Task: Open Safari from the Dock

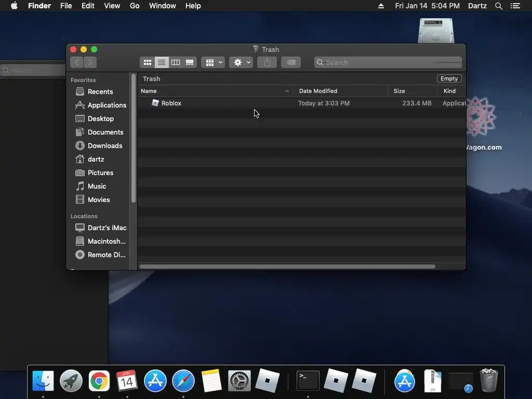Action: point(183,381)
